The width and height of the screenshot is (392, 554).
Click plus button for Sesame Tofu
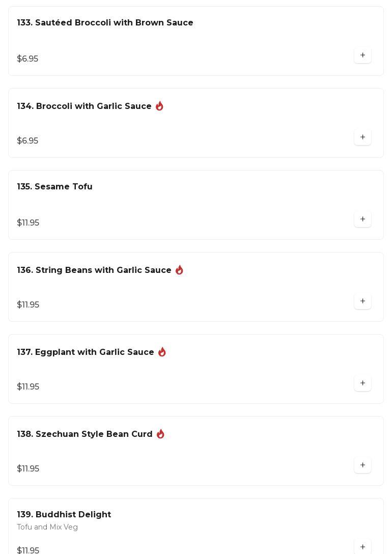pyautogui.click(x=362, y=219)
